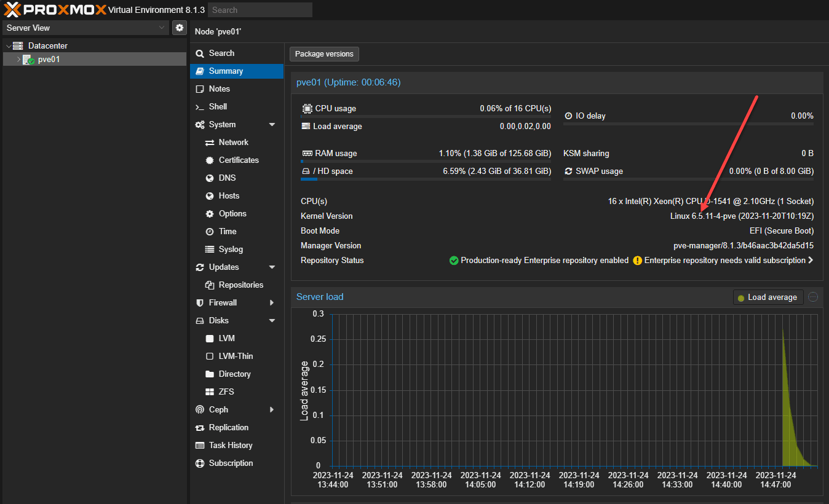Click round toggle button beside Load average legend
Viewport: 829px width, 504px height.
coord(813,297)
